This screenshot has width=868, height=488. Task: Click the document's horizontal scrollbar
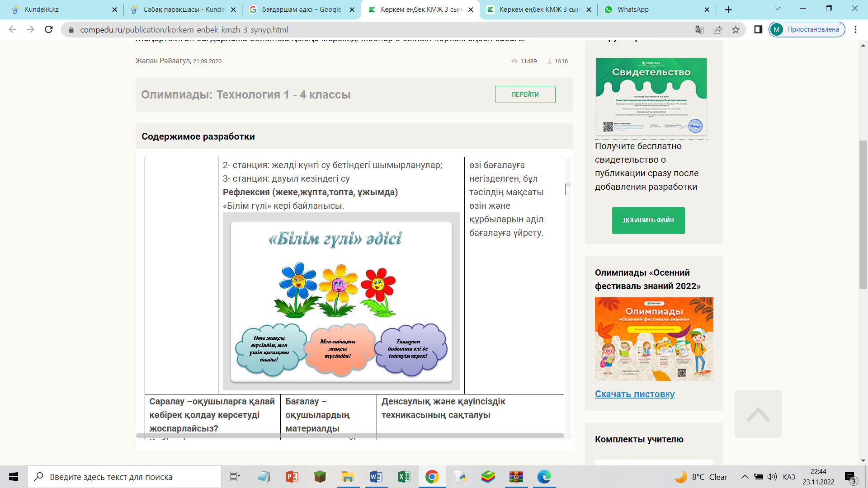(x=350, y=436)
